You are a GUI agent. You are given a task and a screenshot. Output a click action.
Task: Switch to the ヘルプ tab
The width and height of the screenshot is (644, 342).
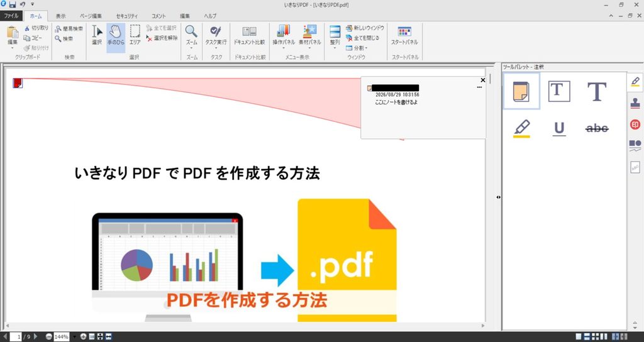(x=210, y=16)
